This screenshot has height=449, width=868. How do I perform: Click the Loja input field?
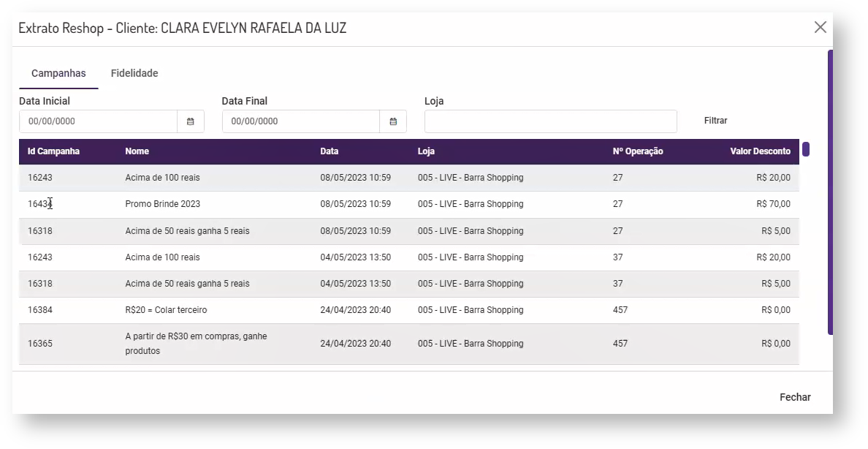tap(550, 121)
